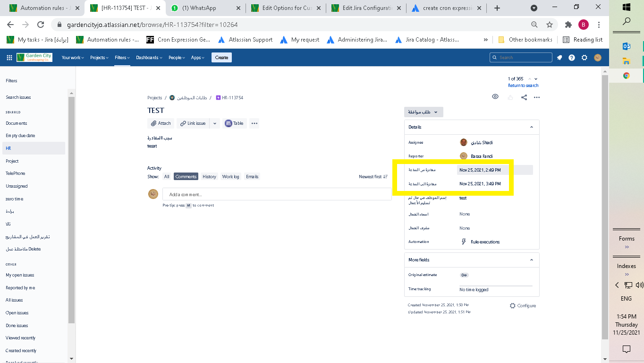Screen dimensions: 644x363
Task: Click the Add a comment input field
Action: click(x=277, y=194)
